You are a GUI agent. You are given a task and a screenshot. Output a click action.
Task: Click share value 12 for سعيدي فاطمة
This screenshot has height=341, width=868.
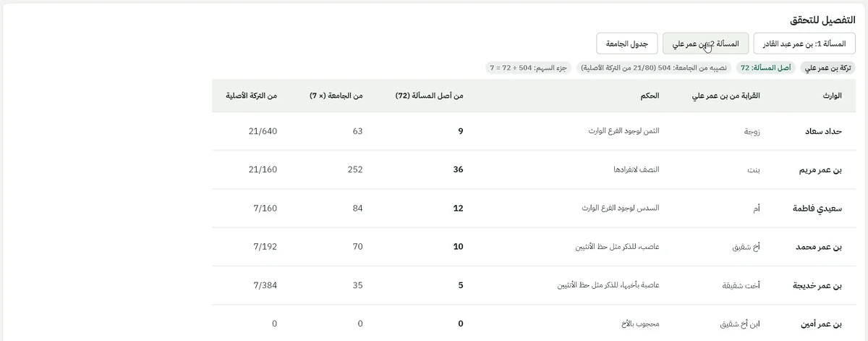(x=458, y=209)
